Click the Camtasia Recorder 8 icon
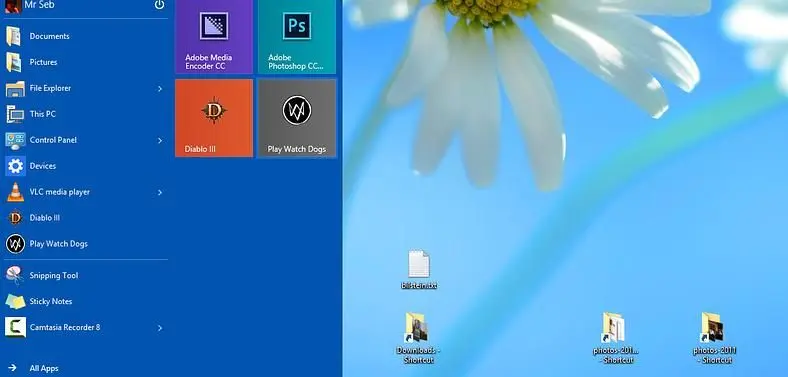 click(15, 327)
